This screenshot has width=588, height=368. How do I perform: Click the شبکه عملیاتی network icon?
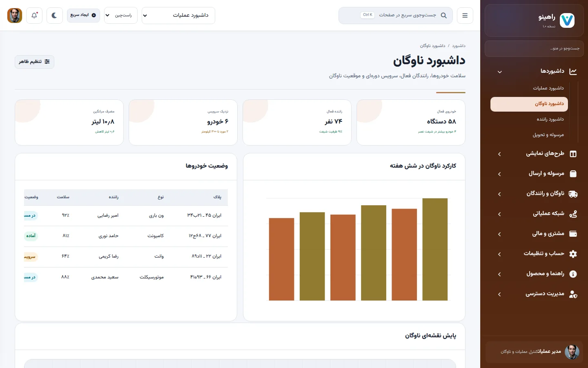point(573,214)
